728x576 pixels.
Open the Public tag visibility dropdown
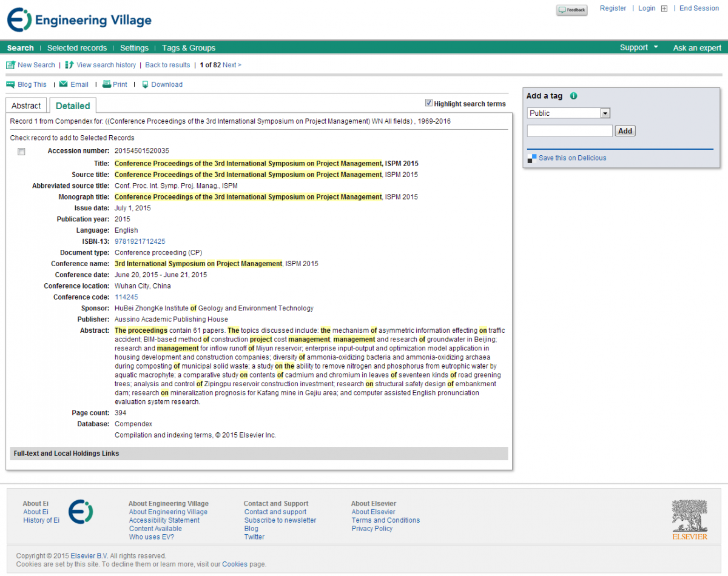[604, 113]
